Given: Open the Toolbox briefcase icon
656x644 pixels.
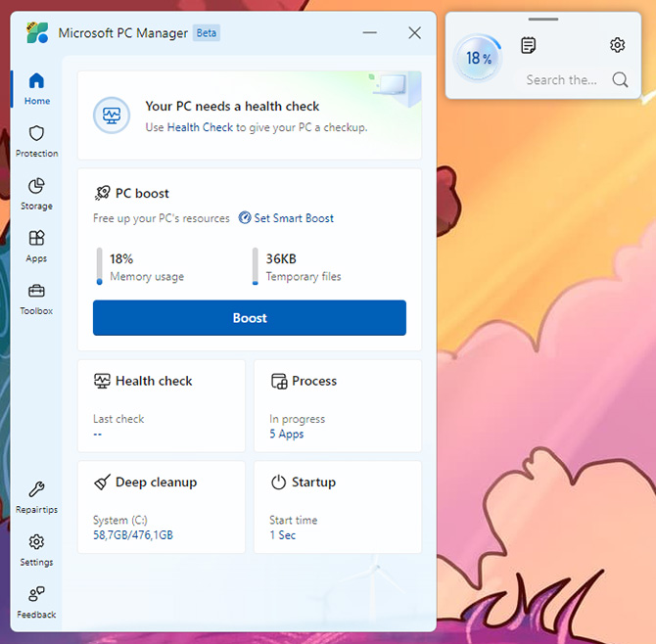Looking at the screenshot, I should (x=36, y=292).
